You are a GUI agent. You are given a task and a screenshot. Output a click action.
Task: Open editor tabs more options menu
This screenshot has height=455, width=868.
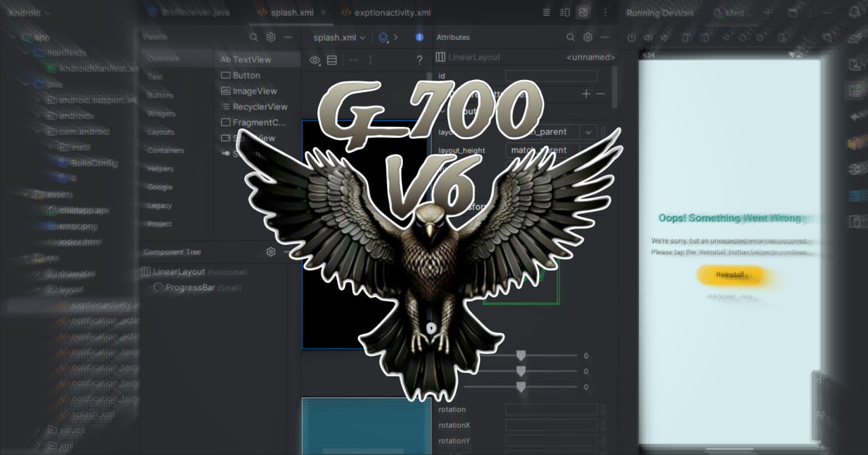click(x=606, y=12)
